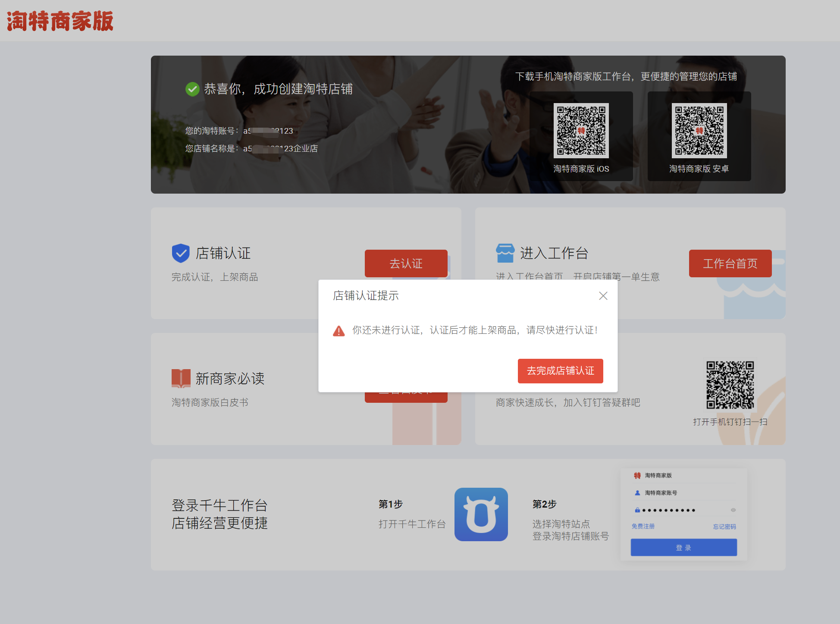Toggle password visibility eye icon
The image size is (840, 624).
click(733, 510)
